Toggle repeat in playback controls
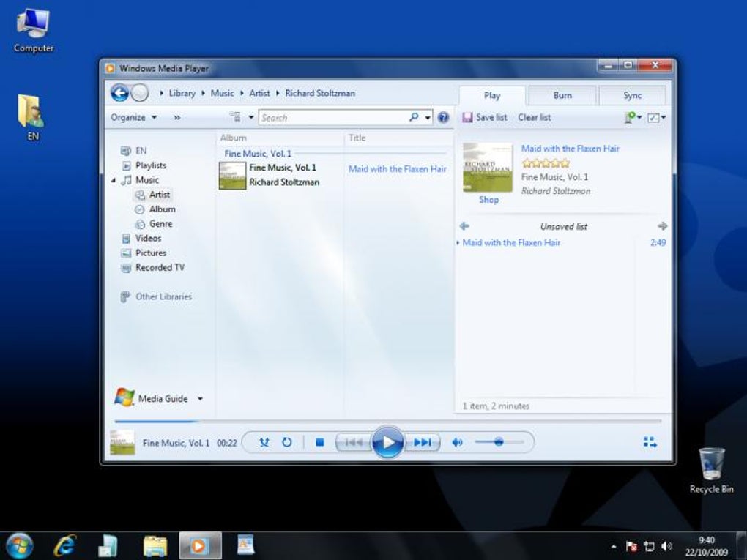The image size is (747, 560). point(287,442)
